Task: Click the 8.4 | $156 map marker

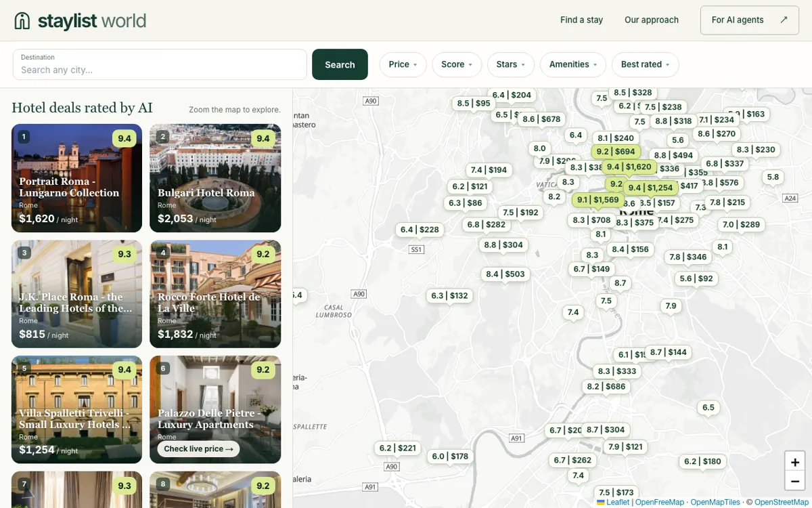Action: [631, 249]
